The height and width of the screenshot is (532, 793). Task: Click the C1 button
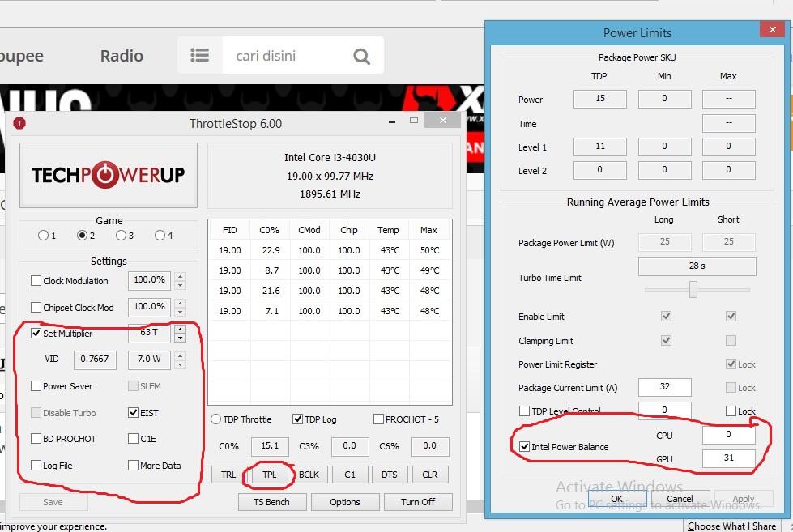pos(350,475)
